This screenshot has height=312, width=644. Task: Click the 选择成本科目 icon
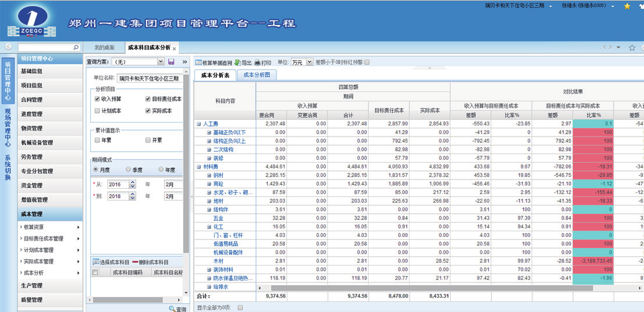click(x=96, y=262)
